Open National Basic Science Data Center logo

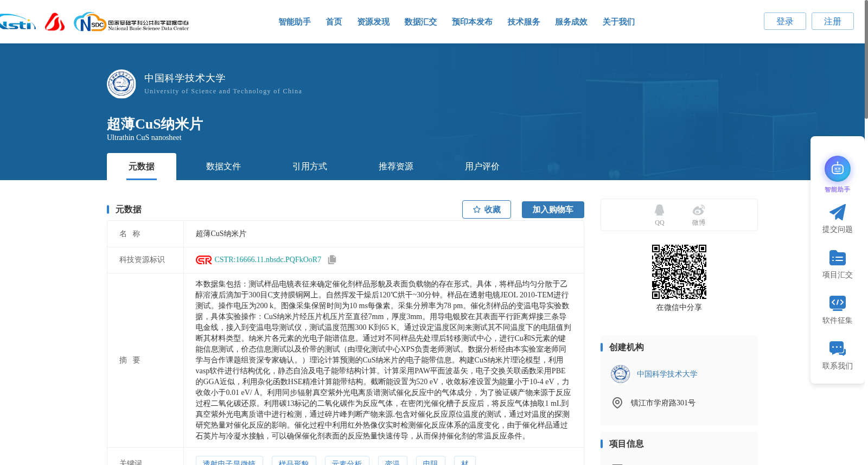tap(131, 22)
